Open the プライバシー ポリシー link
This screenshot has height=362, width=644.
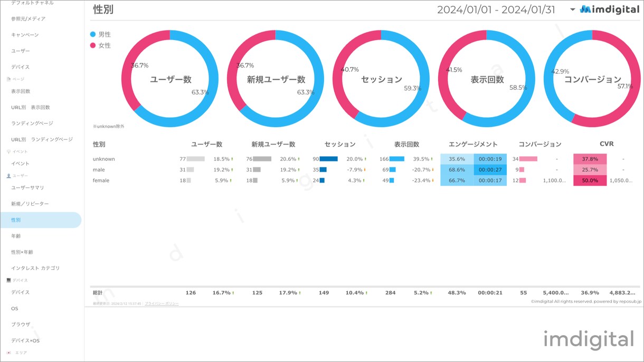(162, 304)
